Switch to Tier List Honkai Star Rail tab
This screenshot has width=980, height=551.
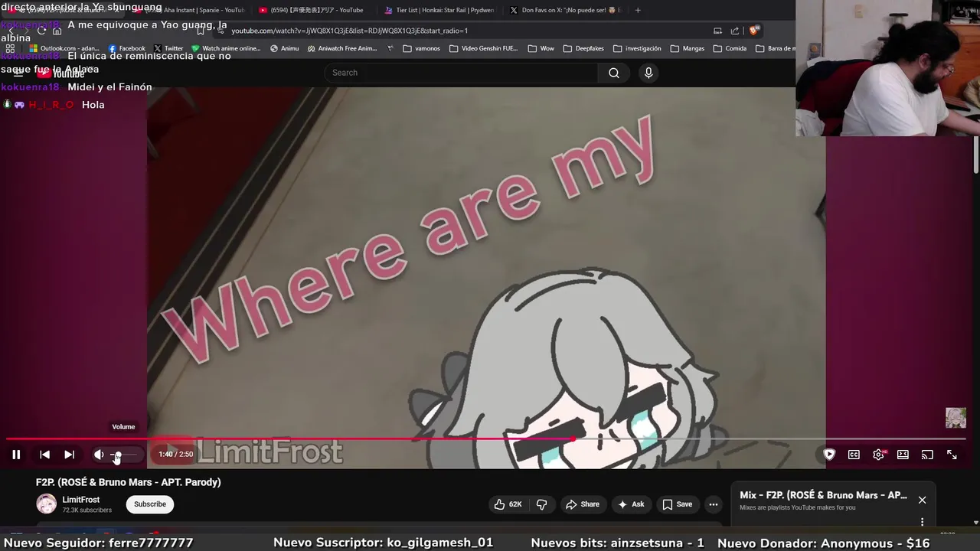point(439,10)
